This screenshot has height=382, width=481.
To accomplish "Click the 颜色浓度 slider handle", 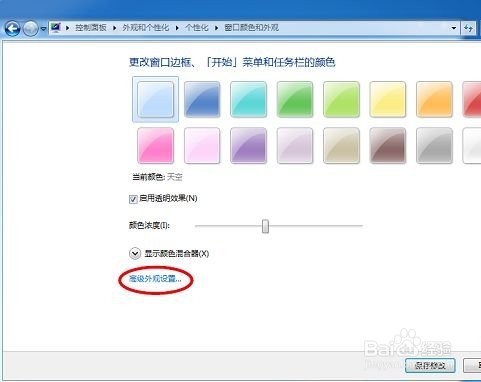I will [x=265, y=226].
